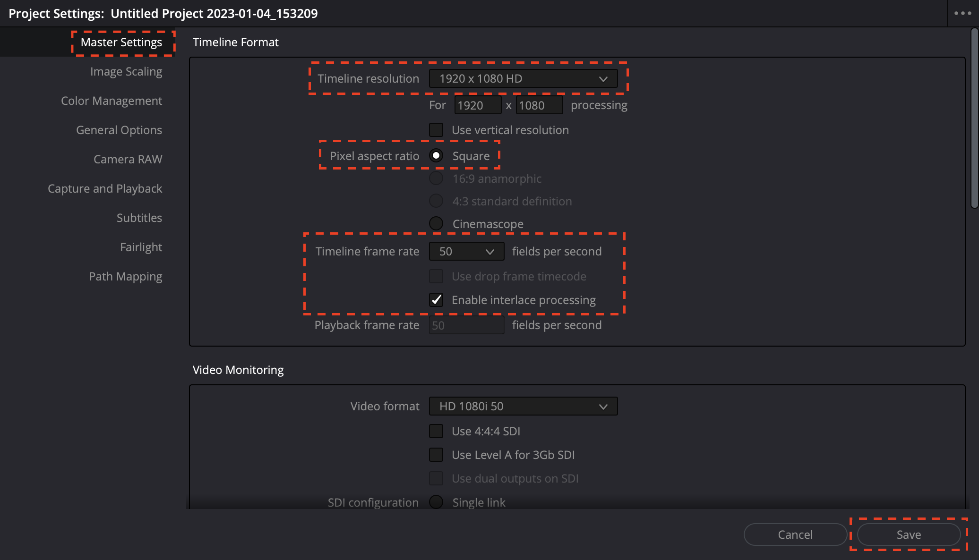Select Cinemascope pixel aspect ratio
The image size is (979, 560).
pos(436,224)
